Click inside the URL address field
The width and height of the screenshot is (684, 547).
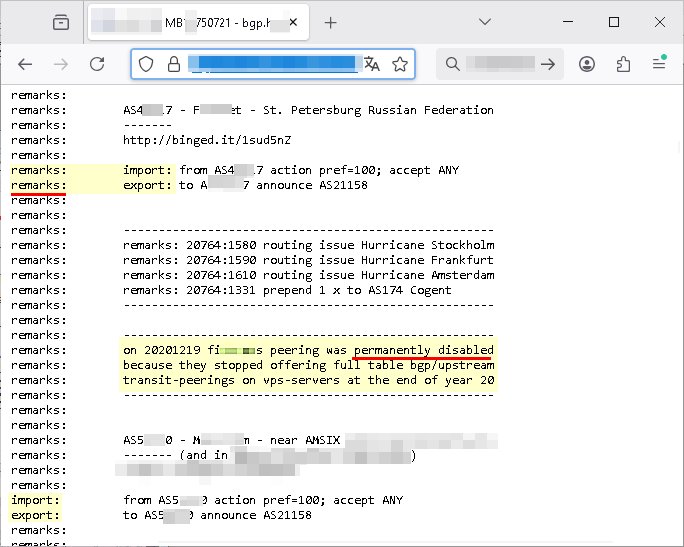click(x=272, y=64)
